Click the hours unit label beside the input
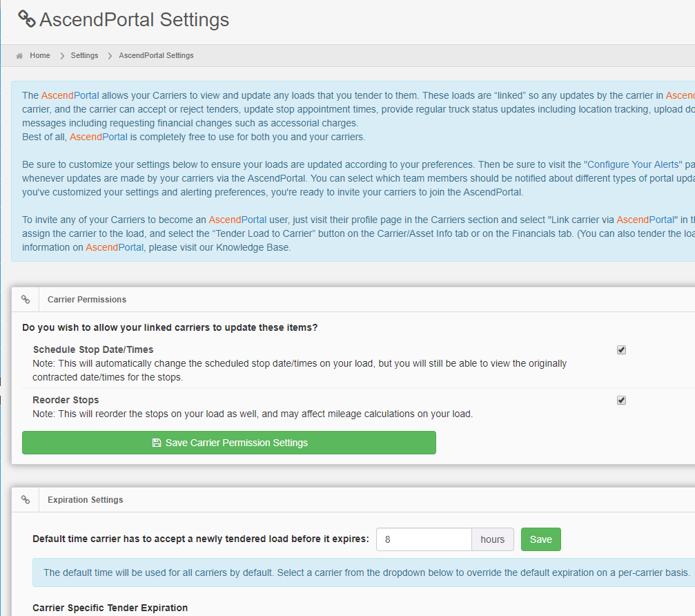 [x=492, y=539]
